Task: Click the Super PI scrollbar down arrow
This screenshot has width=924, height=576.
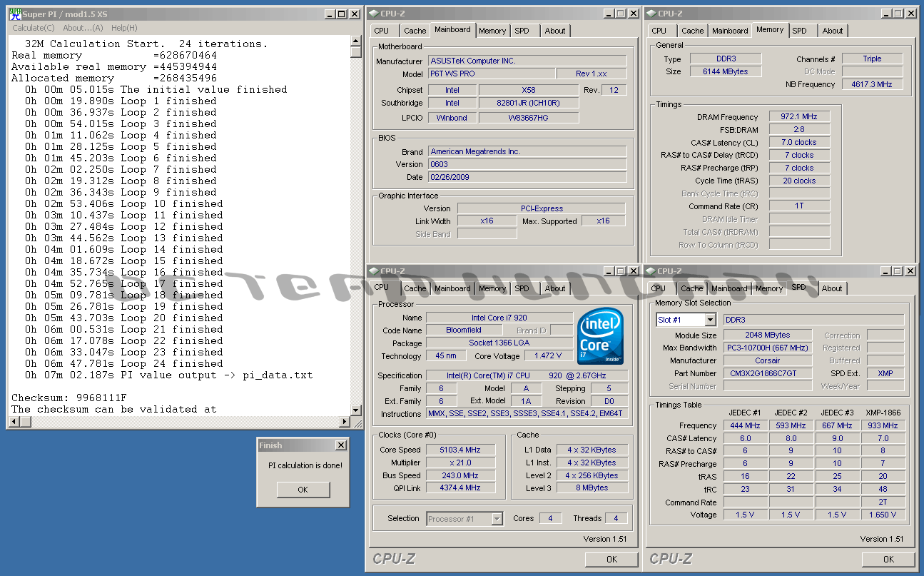Action: (x=356, y=410)
